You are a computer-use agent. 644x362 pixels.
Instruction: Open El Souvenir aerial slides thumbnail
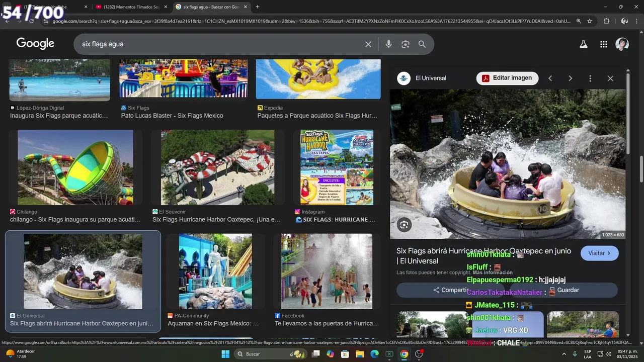click(218, 167)
